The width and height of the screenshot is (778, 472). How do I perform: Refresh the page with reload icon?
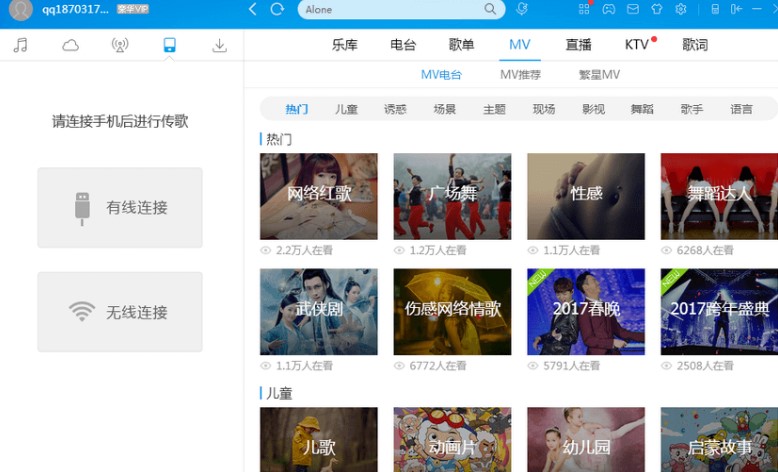[x=277, y=9]
